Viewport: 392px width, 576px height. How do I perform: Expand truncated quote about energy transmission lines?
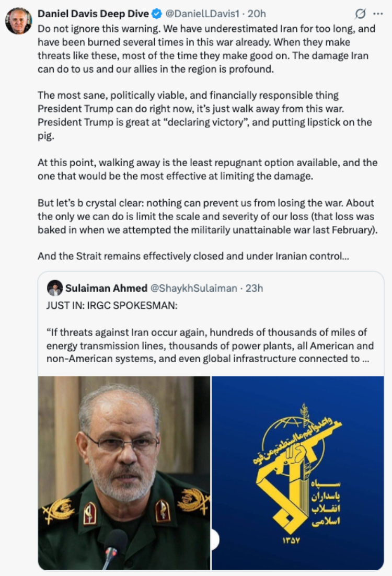[210, 345]
